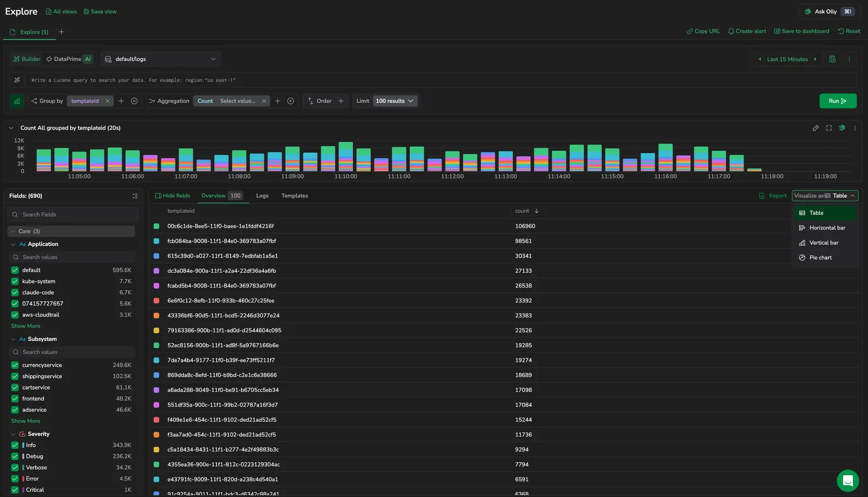868x497 pixels.
Task: Switch to Logs tab
Action: (x=262, y=196)
